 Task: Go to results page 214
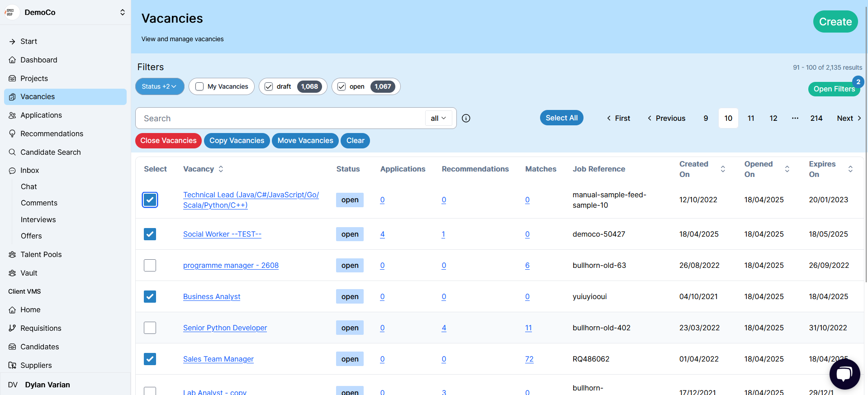(816, 118)
